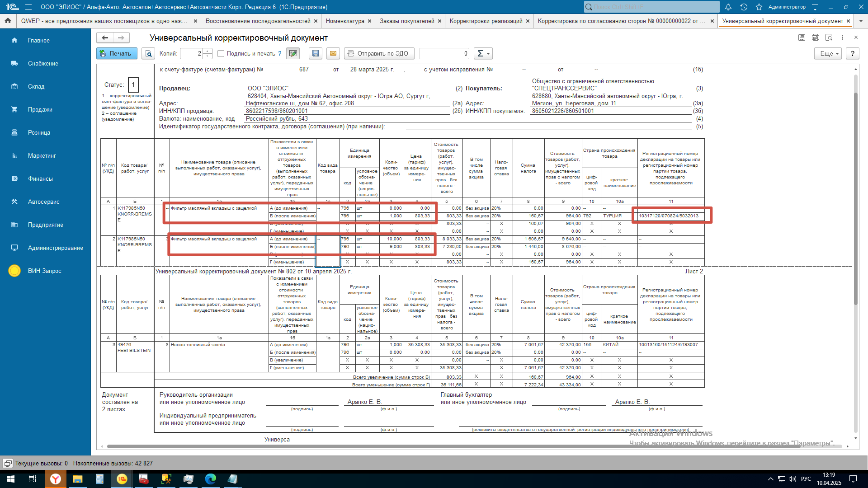Go back with the left arrow
Image resolution: width=868 pixels, height=488 pixels.
click(105, 38)
